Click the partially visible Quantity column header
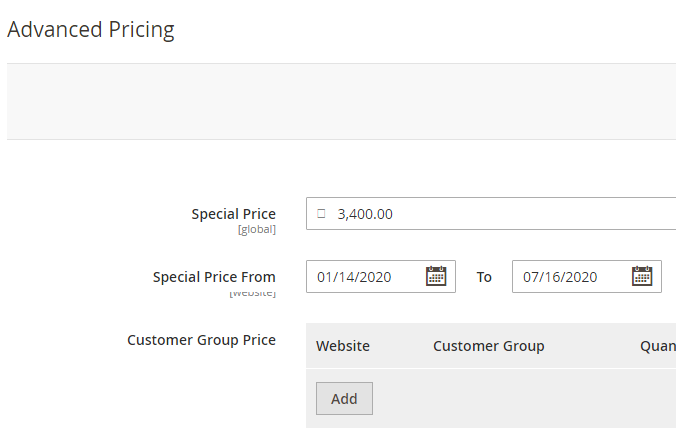Screen dimensions: 676x435 tap(657, 346)
